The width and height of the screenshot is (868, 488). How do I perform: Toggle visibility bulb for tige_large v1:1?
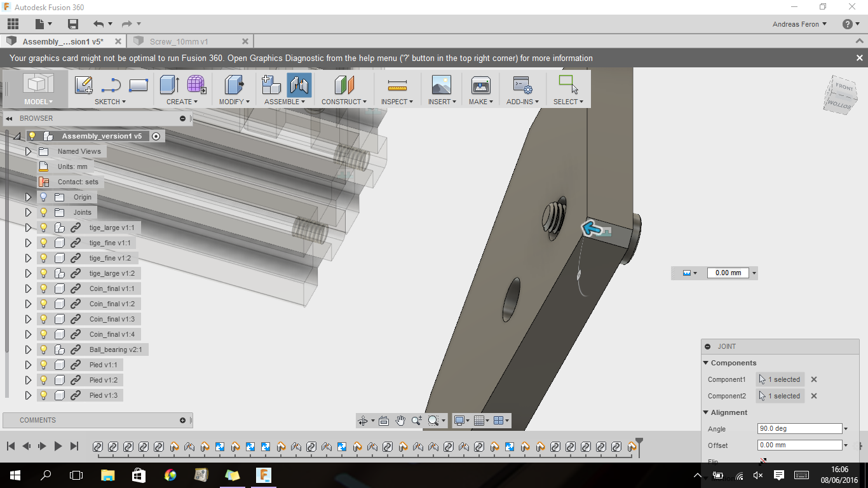44,227
